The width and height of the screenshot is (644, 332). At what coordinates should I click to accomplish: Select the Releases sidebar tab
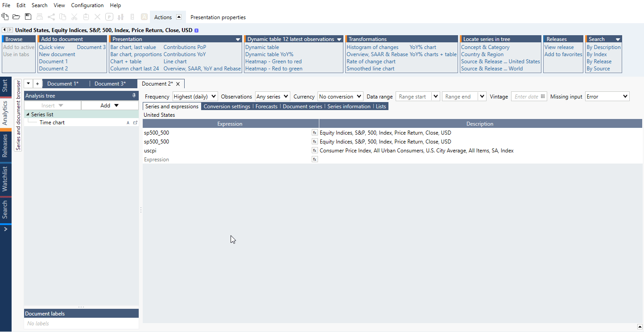[5, 145]
